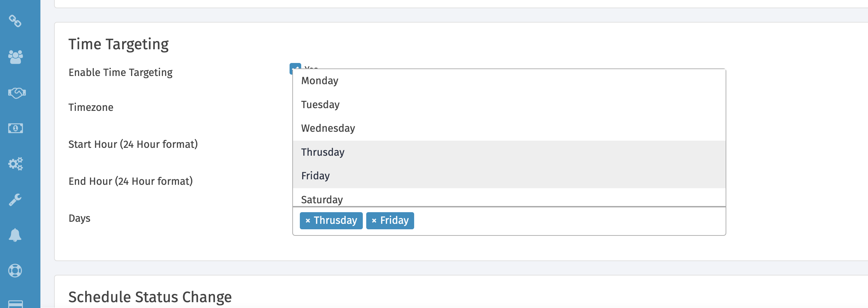This screenshot has height=308, width=868.
Task: Click the Schedule Status Change heading
Action: pos(150,297)
